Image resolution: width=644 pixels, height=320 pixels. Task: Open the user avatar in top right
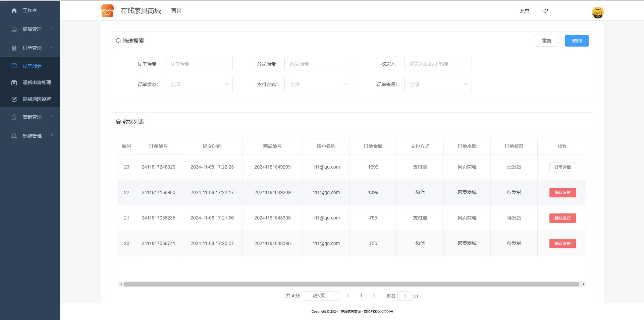tap(597, 13)
